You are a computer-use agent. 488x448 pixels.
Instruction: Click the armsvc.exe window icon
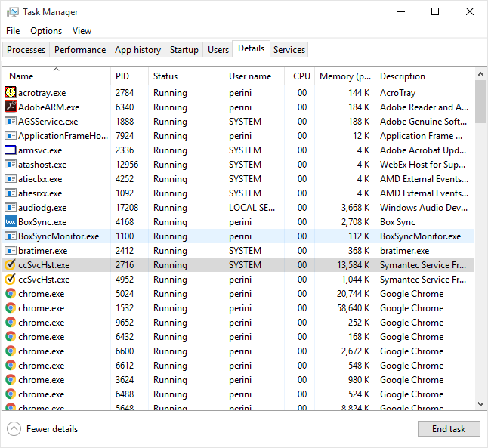(x=11, y=150)
